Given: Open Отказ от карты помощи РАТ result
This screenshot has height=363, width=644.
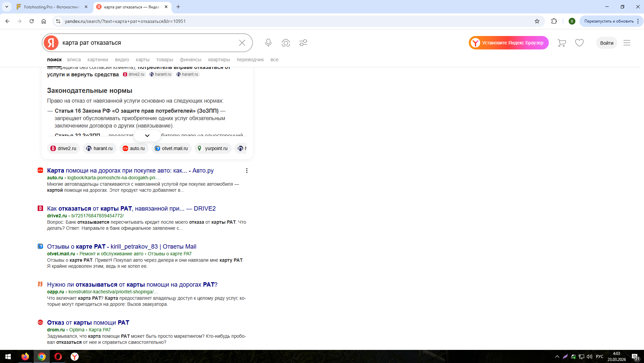Looking at the screenshot, I should tap(88, 323).
